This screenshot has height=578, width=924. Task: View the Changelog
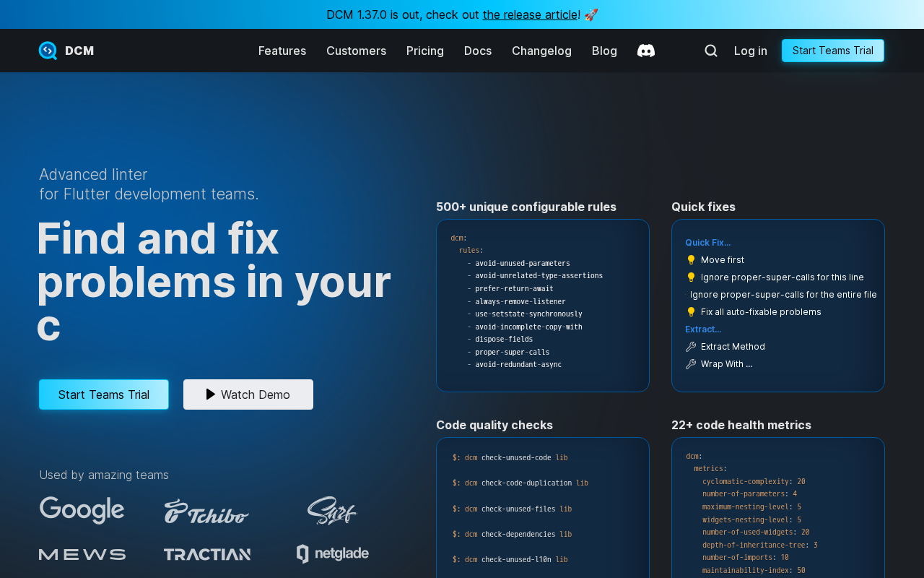[541, 51]
